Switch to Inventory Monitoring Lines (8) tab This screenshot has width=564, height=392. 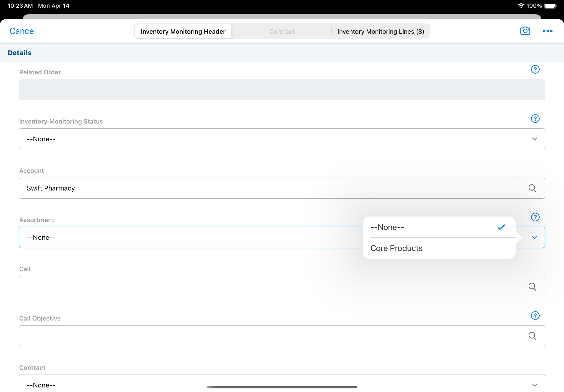pos(380,32)
